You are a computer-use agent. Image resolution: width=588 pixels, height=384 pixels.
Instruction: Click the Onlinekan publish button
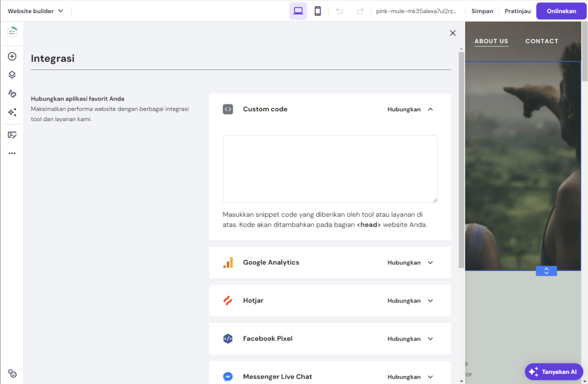point(561,10)
